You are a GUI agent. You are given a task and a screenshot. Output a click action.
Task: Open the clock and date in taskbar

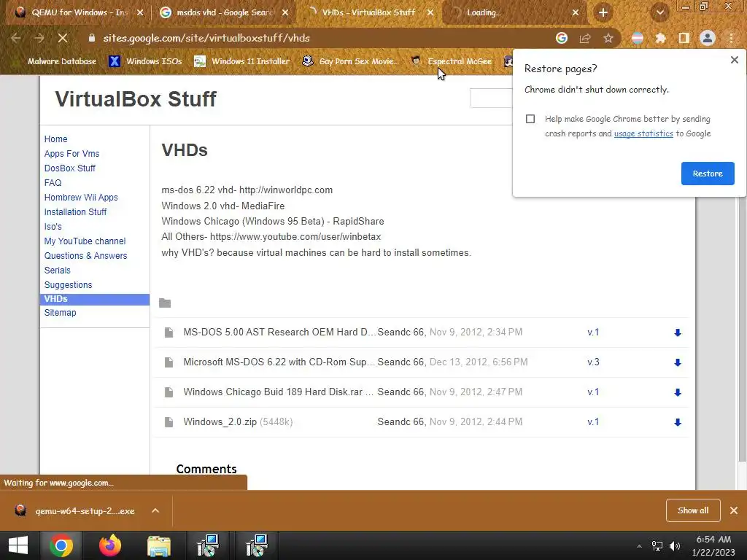(x=713, y=545)
